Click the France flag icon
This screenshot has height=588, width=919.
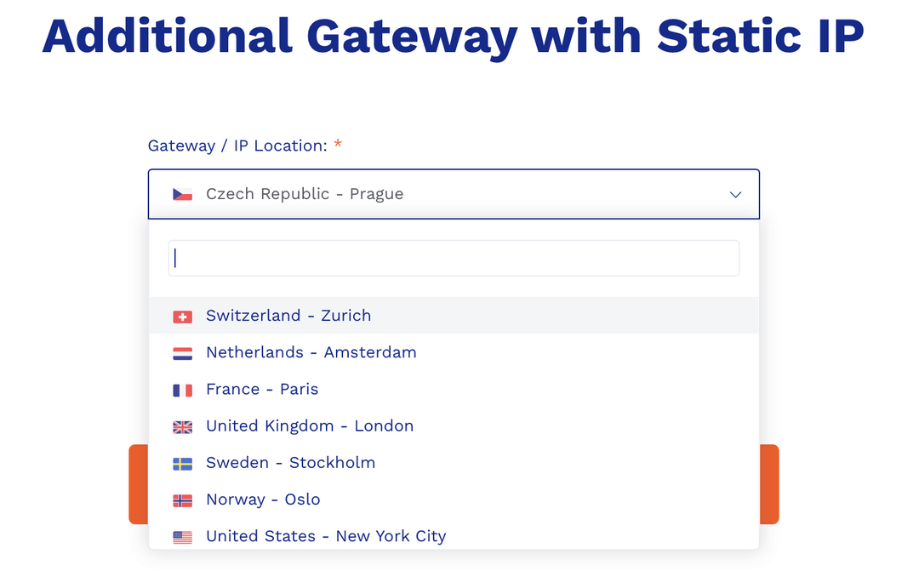pyautogui.click(x=182, y=389)
